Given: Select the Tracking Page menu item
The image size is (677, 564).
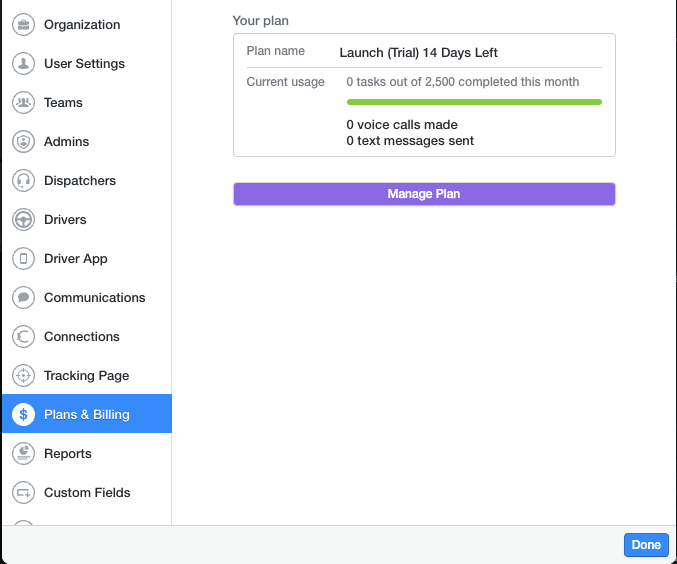Looking at the screenshot, I should [87, 376].
